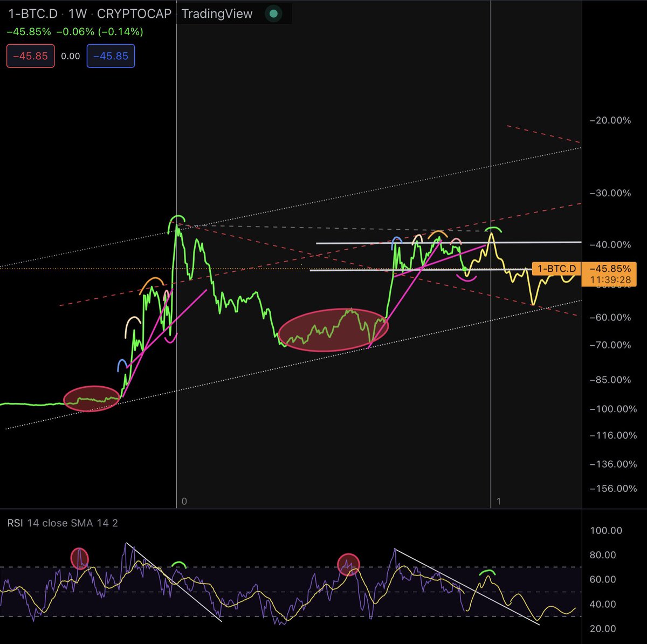Click the 1W timeframe label
The image size is (647, 644).
click(x=78, y=13)
